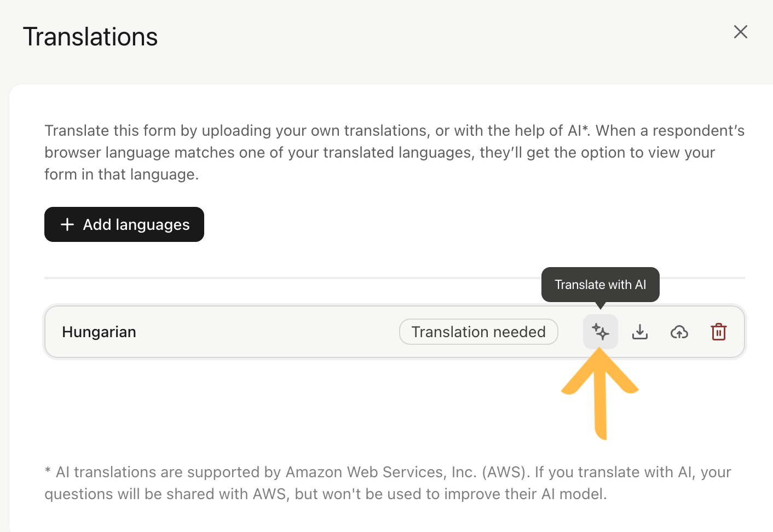
Task: Click the Translations dialog heading
Action: pos(90,37)
